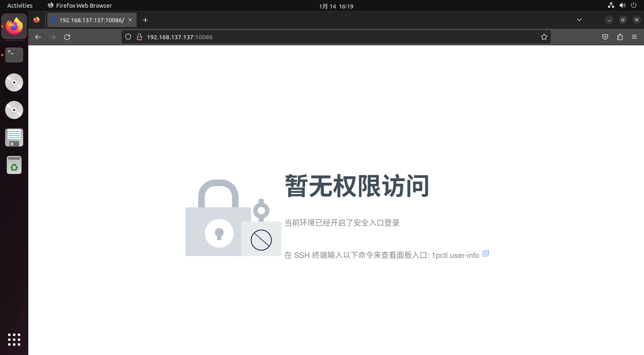Open the Firefox application hamburger menu
Image resolution: width=644 pixels, height=355 pixels.
(x=634, y=37)
